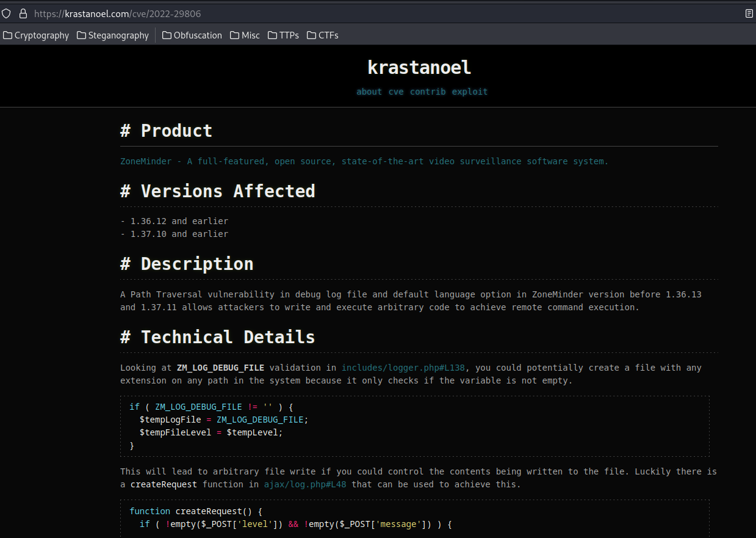Open the contrib nav link
Screen dimensions: 756x538
[428, 92]
